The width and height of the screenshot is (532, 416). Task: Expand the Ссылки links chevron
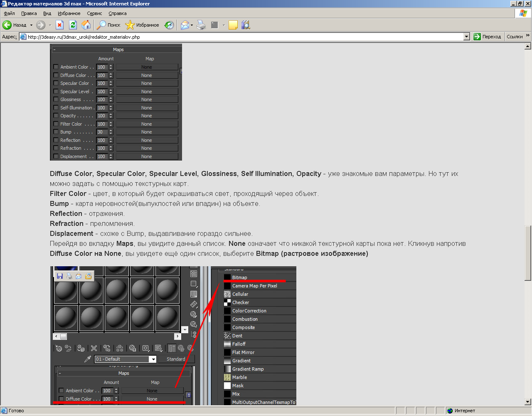coord(528,36)
